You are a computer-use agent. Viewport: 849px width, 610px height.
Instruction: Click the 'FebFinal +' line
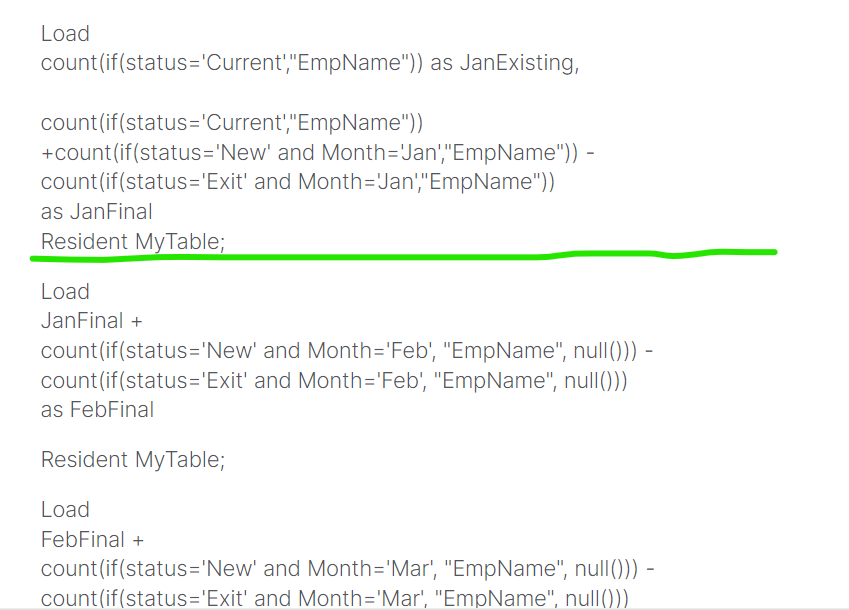93,539
